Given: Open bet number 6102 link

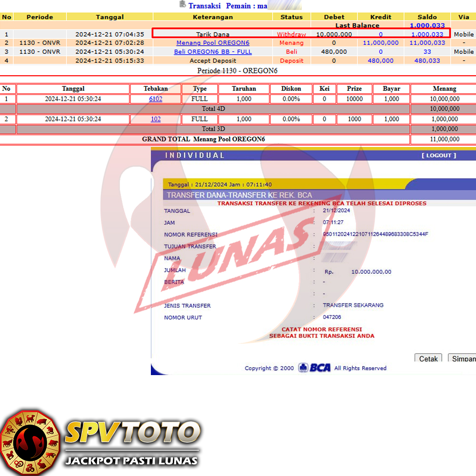Looking at the screenshot, I should pyautogui.click(x=156, y=99).
